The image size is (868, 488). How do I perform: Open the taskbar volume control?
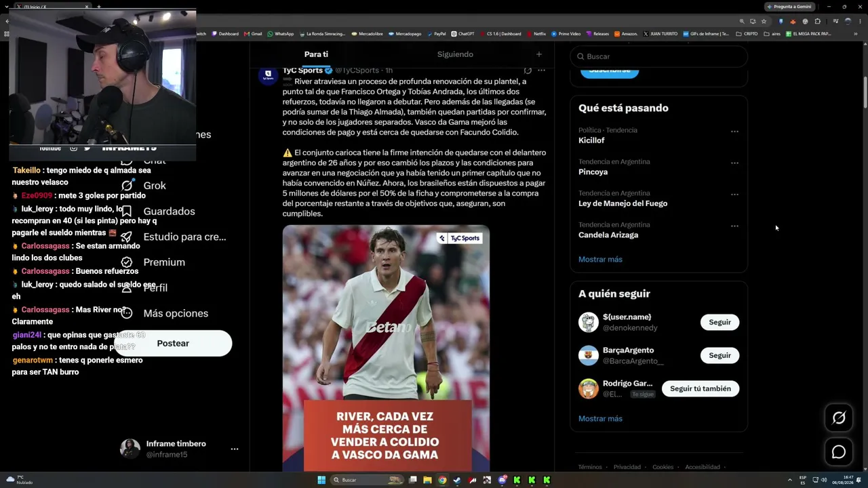824,480
